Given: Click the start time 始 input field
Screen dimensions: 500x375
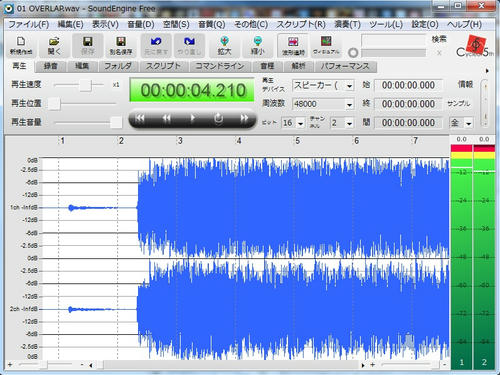Looking at the screenshot, I should click(x=408, y=85).
